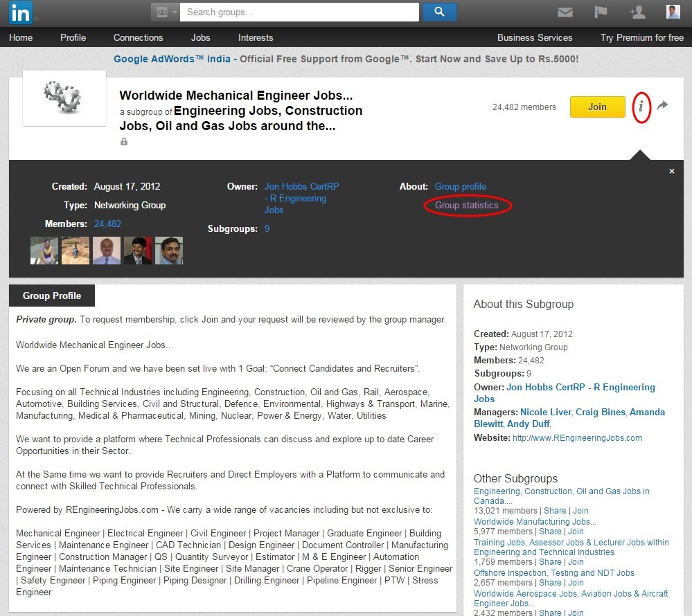Open parent group Engineering Jobs, Construction link
This screenshot has height=616, width=692.
coord(240,118)
